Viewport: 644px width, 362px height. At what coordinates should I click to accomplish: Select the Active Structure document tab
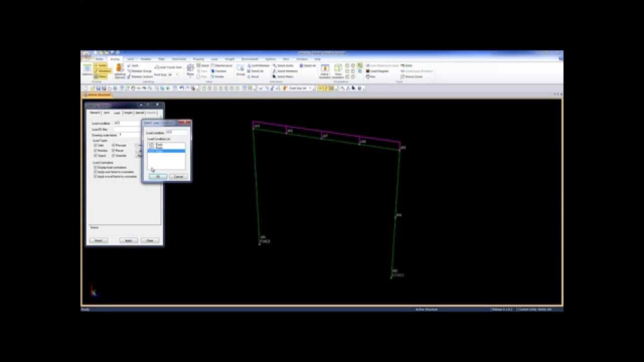pos(98,95)
